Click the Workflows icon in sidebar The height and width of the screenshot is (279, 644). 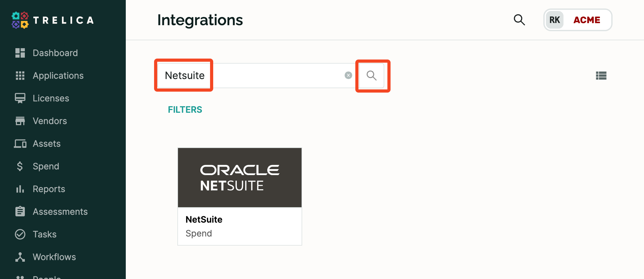[20, 257]
